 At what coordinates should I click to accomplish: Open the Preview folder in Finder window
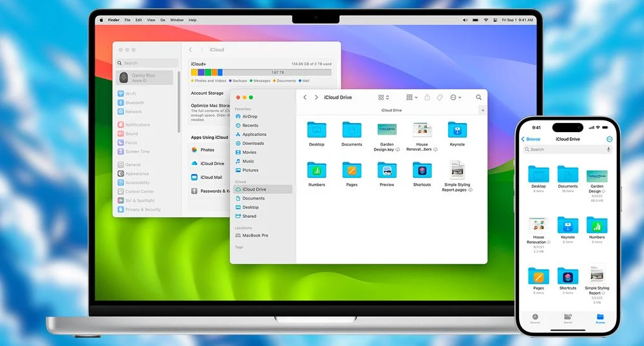(x=387, y=170)
